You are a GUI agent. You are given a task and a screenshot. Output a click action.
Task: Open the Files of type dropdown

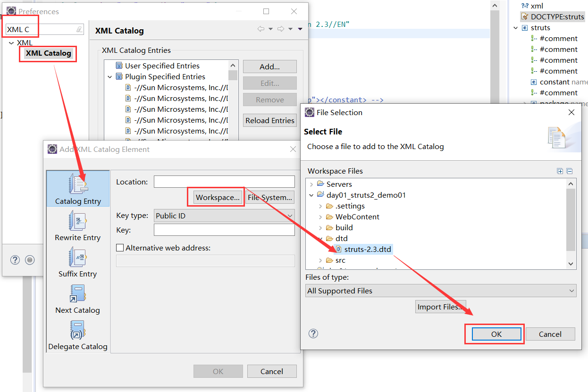(571, 291)
